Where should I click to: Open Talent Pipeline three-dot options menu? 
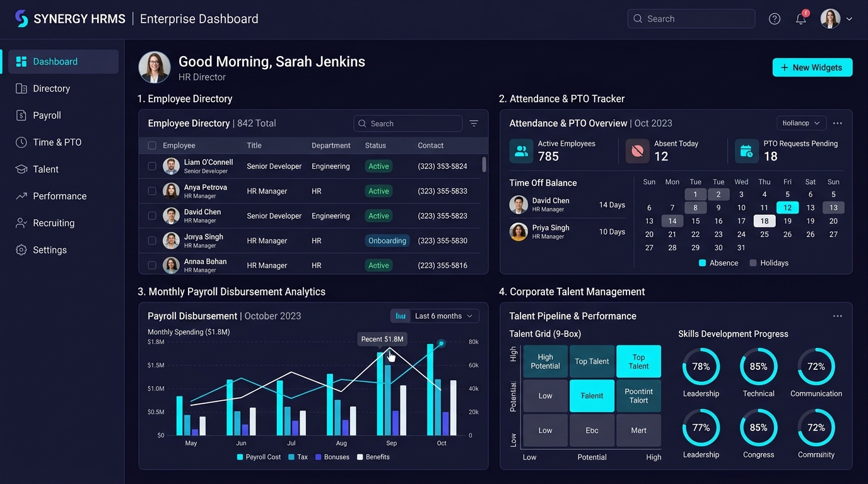point(837,316)
